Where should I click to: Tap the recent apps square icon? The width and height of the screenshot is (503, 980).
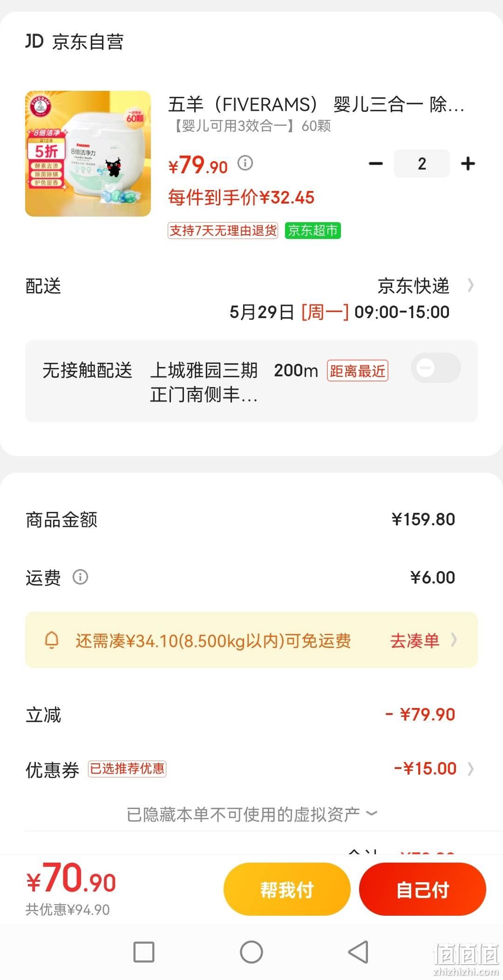click(x=144, y=952)
